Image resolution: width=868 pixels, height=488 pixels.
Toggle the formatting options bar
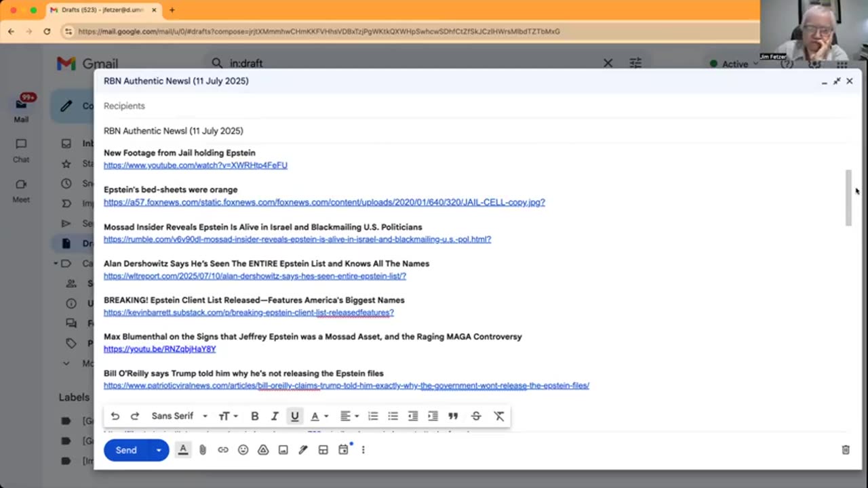point(183,450)
